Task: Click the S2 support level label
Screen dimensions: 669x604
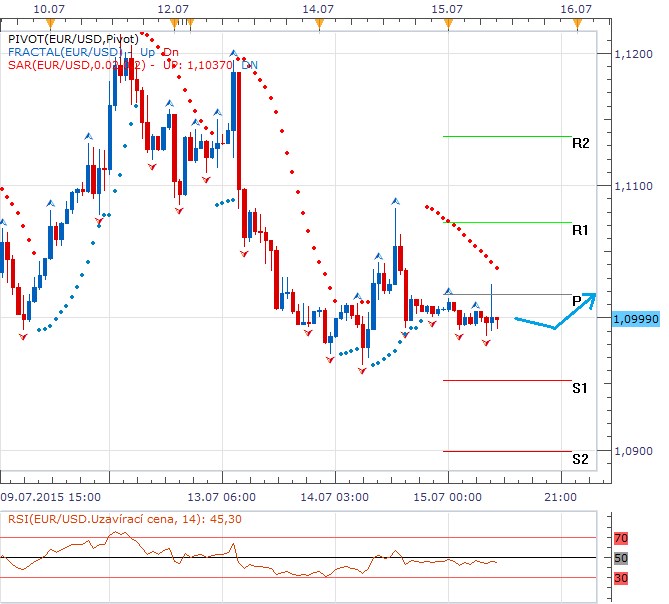Action: [580, 459]
